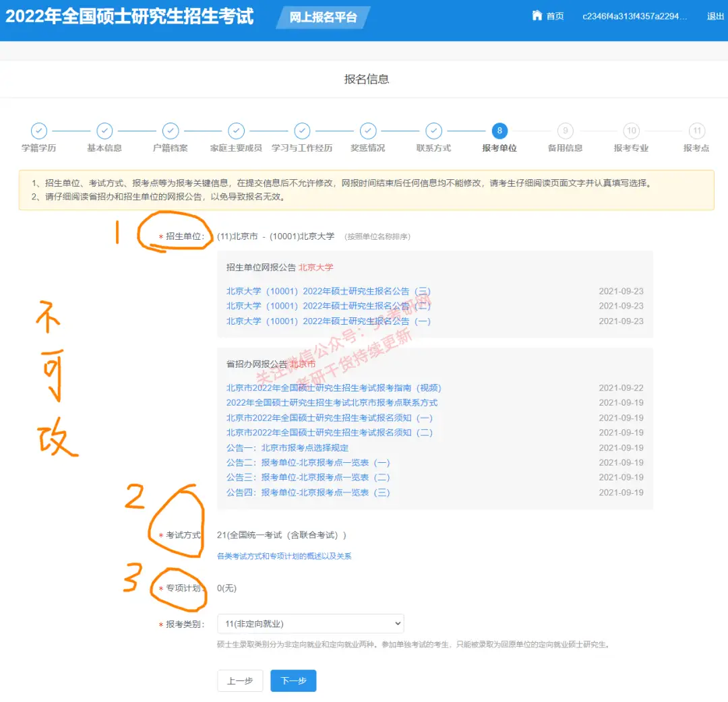Click the 报名信息 page title

[366, 79]
